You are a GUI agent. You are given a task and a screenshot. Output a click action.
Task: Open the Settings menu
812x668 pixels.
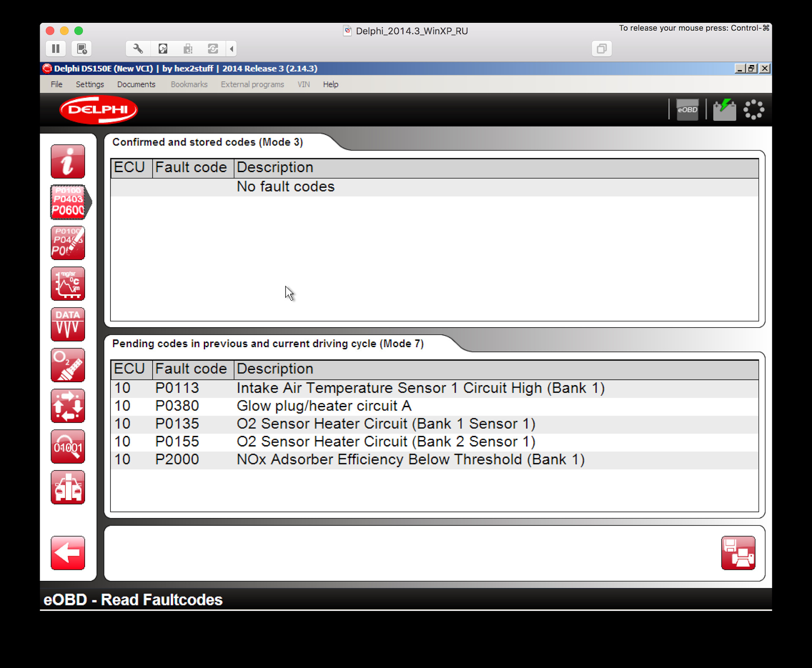(x=90, y=85)
